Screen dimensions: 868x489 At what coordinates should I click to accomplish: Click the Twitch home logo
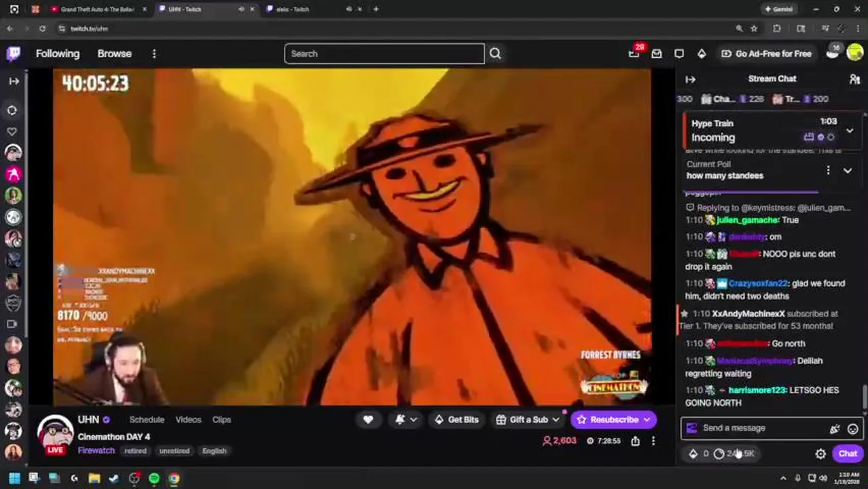[x=14, y=54]
